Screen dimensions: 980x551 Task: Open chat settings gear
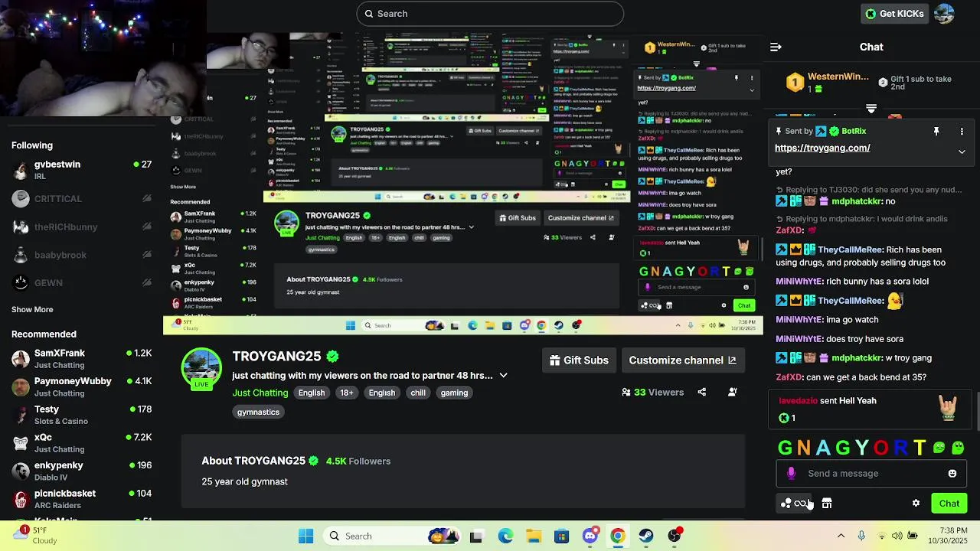916,504
